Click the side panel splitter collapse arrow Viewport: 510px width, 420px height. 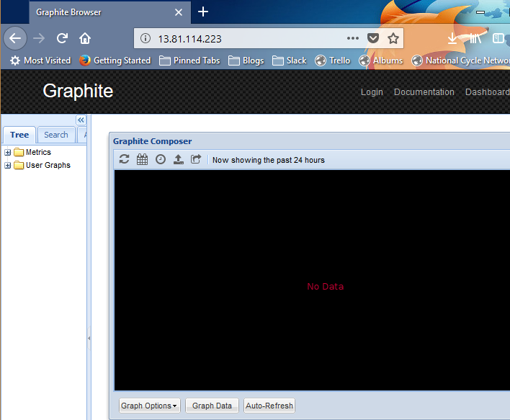point(89,339)
